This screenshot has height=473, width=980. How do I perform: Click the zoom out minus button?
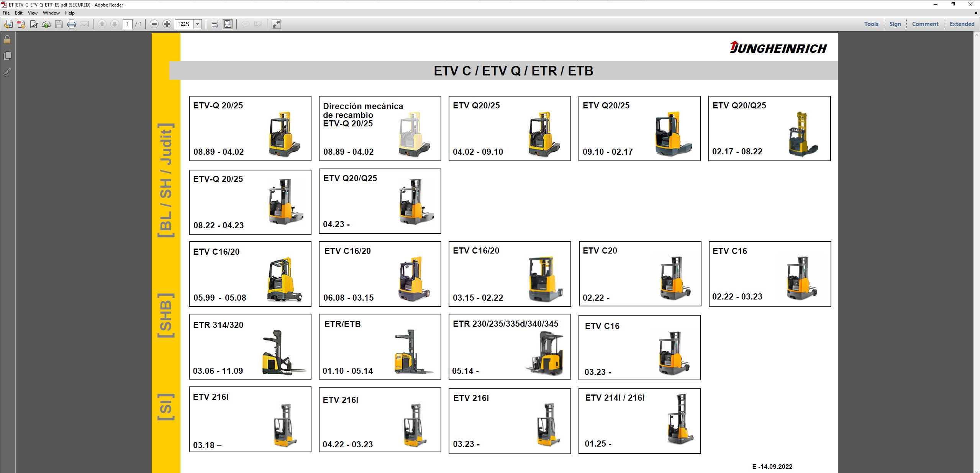(x=154, y=24)
